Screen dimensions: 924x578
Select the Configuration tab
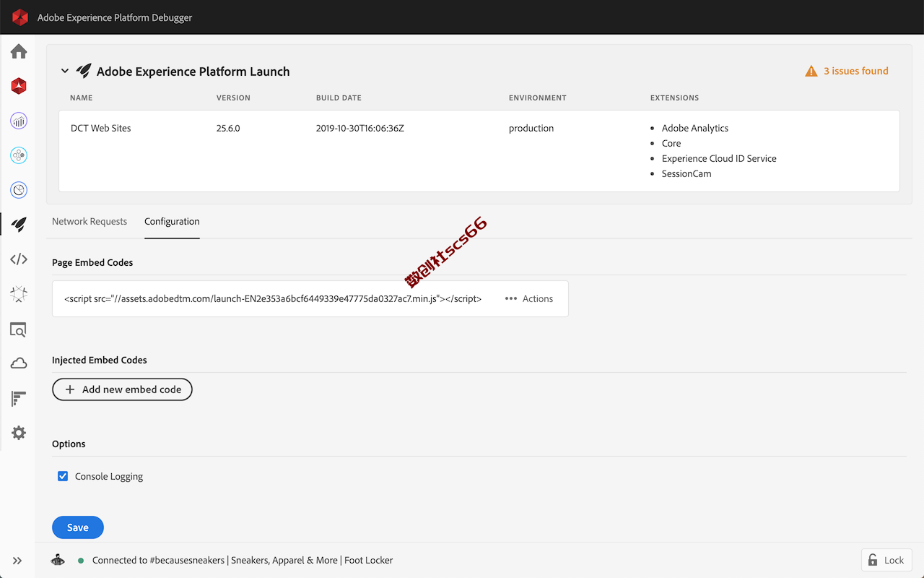pyautogui.click(x=172, y=222)
